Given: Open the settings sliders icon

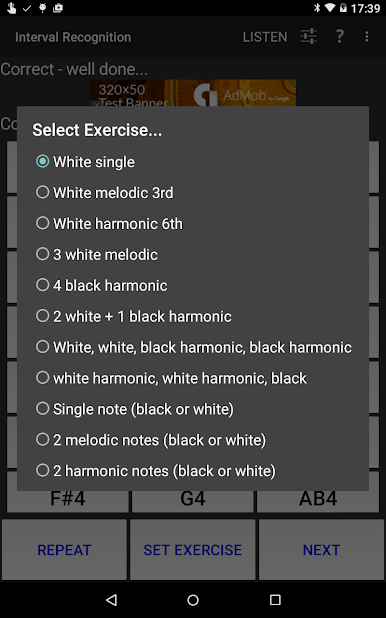Looking at the screenshot, I should (308, 37).
